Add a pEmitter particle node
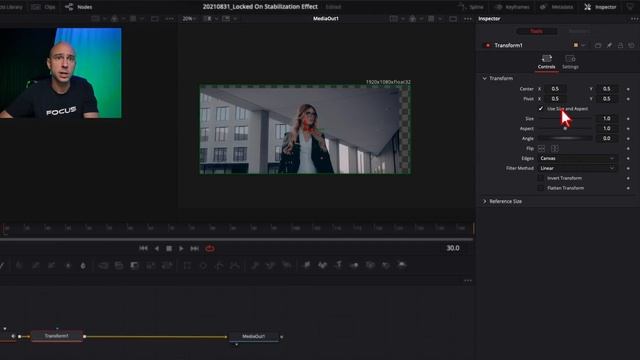This screenshot has width=640, height=360. click(x=255, y=266)
